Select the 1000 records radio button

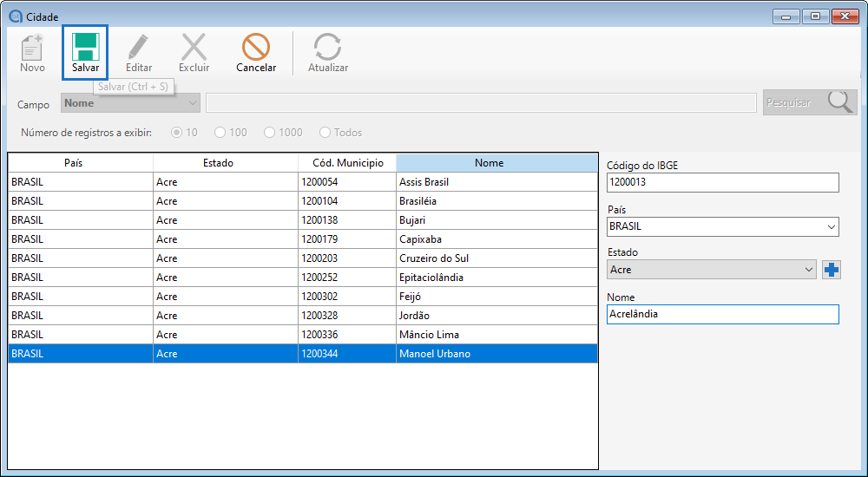(270, 133)
